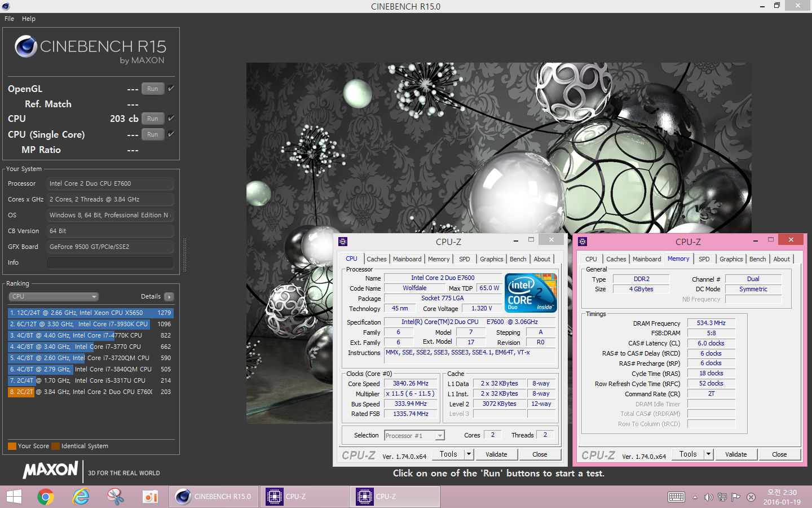812x508 pixels.
Task: Run the CPU Single Core test
Action: (153, 134)
